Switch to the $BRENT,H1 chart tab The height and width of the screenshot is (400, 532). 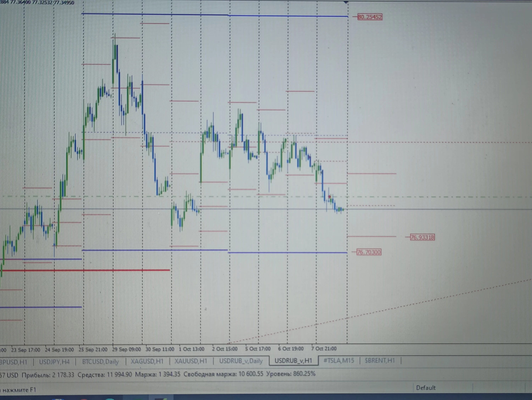(x=380, y=361)
